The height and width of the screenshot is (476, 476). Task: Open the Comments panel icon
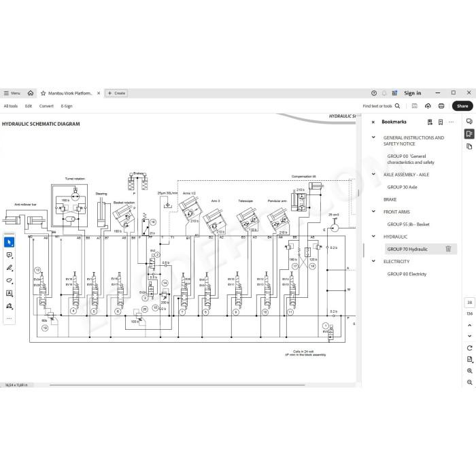[469, 121]
